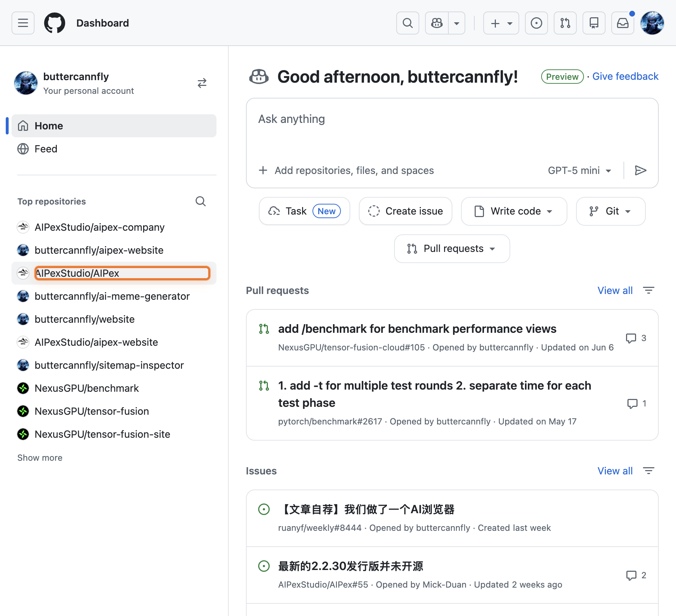
Task: Switch account context arrows icon
Action: click(202, 83)
